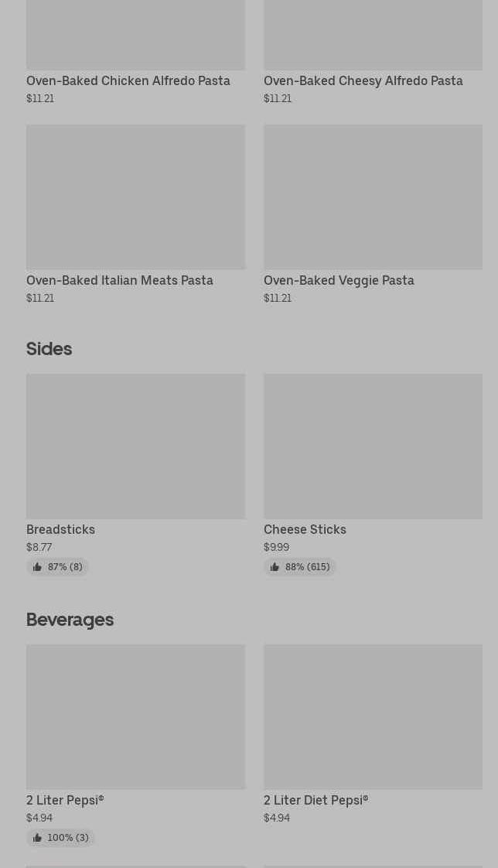498x868 pixels.
Task: Open the Oven-Baked Italian Meats Pasta photo
Action: point(135,197)
